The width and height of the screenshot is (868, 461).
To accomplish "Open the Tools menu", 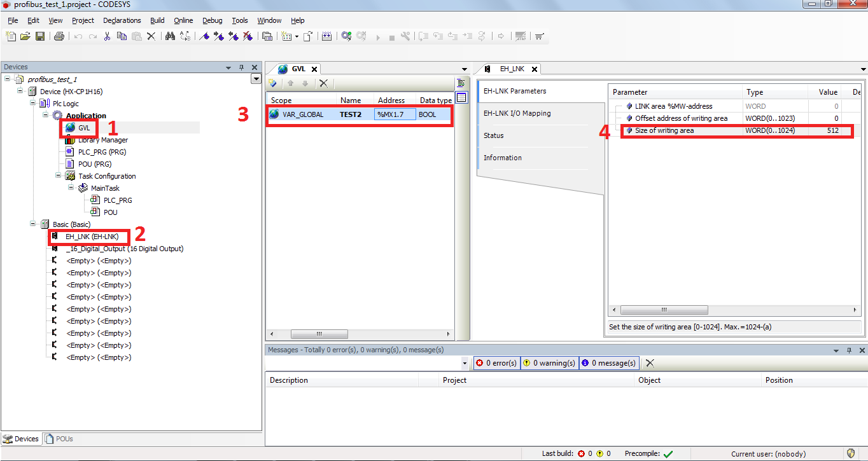I will coord(239,20).
